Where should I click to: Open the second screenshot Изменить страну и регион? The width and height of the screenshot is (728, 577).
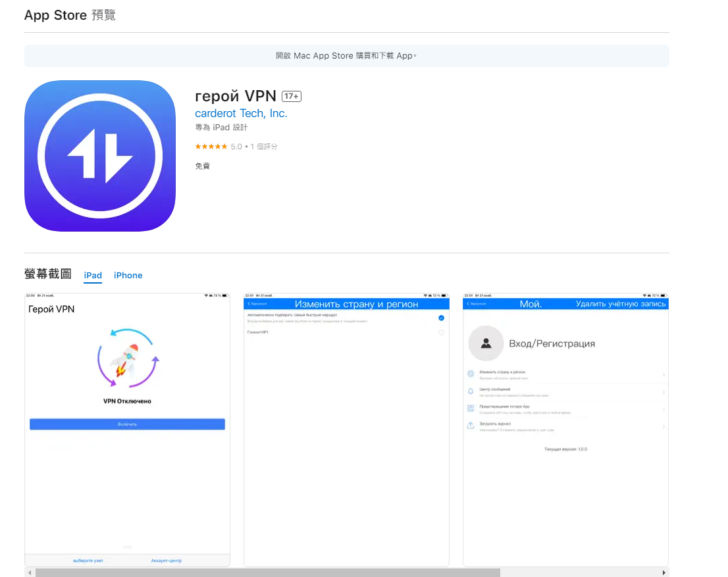(x=346, y=430)
